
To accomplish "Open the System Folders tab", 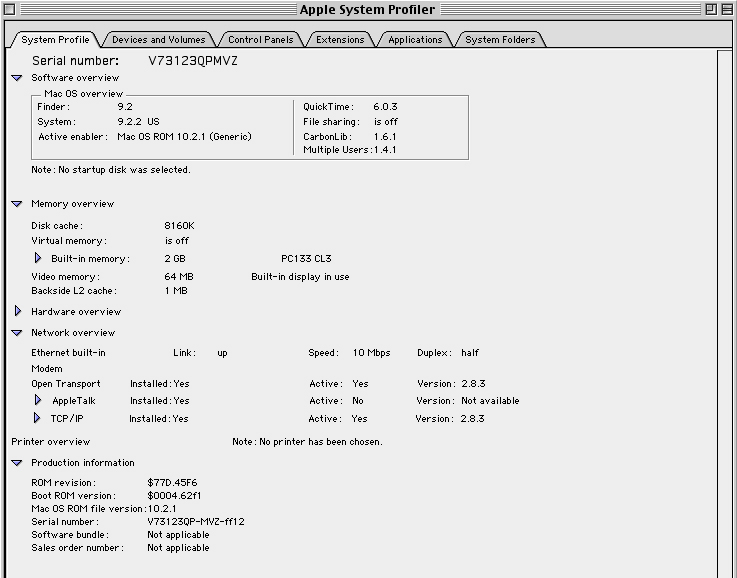I will pos(500,40).
